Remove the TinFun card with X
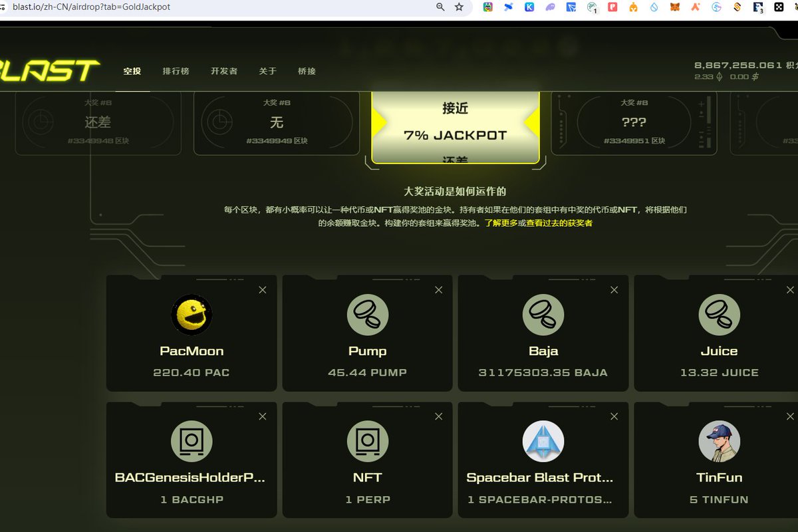This screenshot has width=798, height=532. [x=790, y=416]
